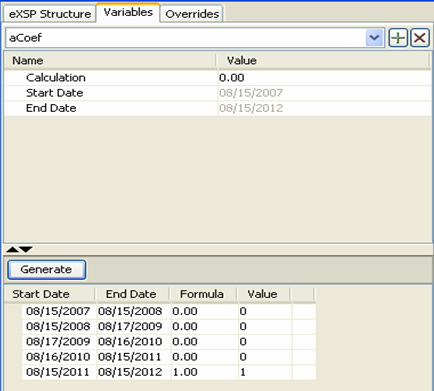This screenshot has height=391, width=434.
Task: Select schedule row starting 08/15/2008
Action: [x=169, y=326]
